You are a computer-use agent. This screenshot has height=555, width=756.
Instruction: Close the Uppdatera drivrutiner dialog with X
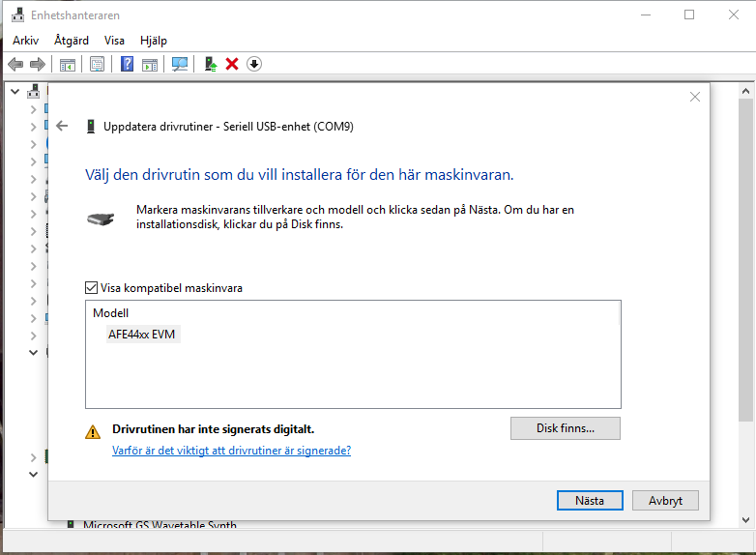pyautogui.click(x=695, y=97)
